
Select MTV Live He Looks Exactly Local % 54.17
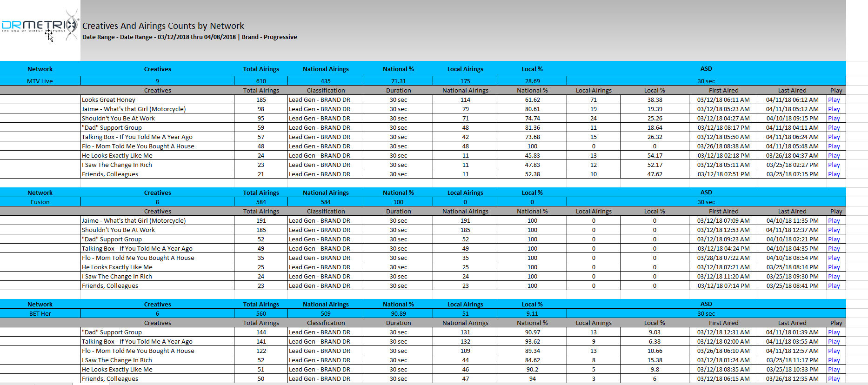coord(654,155)
